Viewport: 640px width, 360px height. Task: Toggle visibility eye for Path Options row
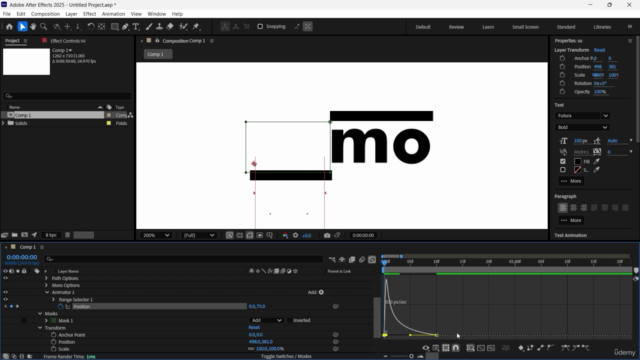(x=5, y=278)
